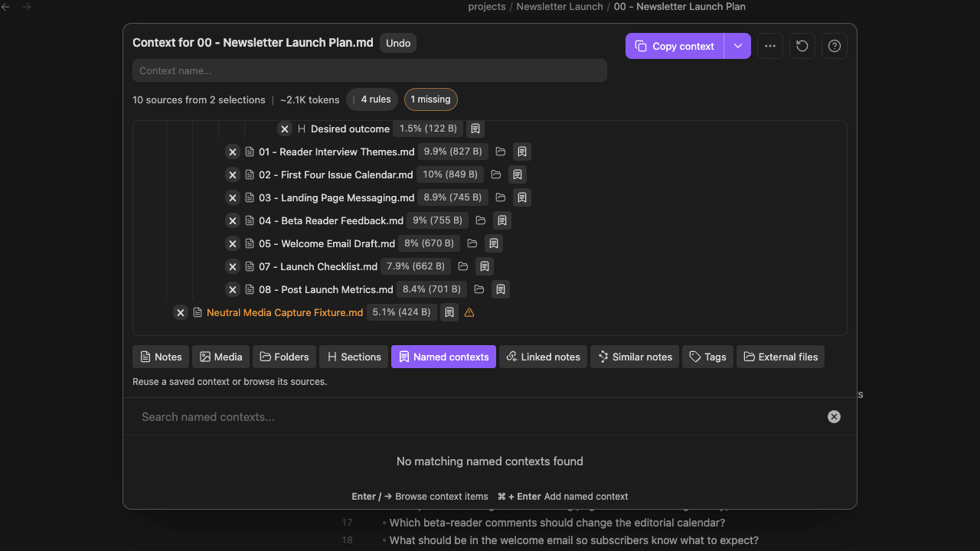Open 05 - Welcome Email Draft.md entry
The width and height of the screenshot is (980, 551).
click(327, 243)
